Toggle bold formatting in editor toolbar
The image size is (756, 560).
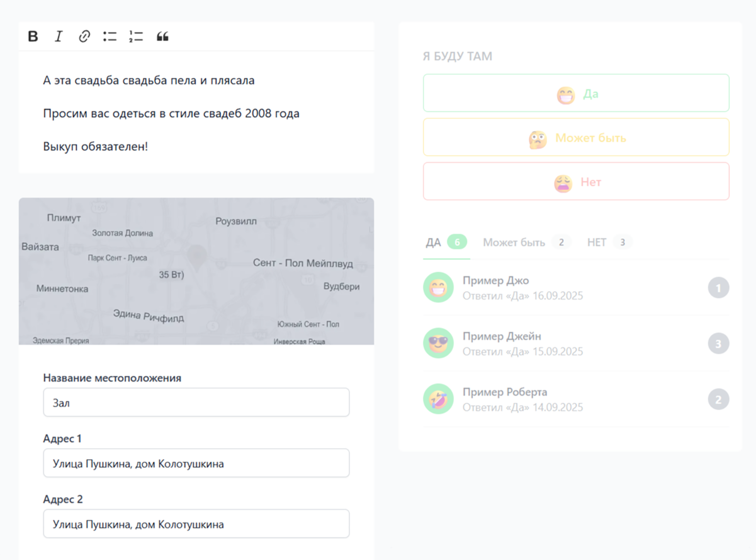coord(33,36)
